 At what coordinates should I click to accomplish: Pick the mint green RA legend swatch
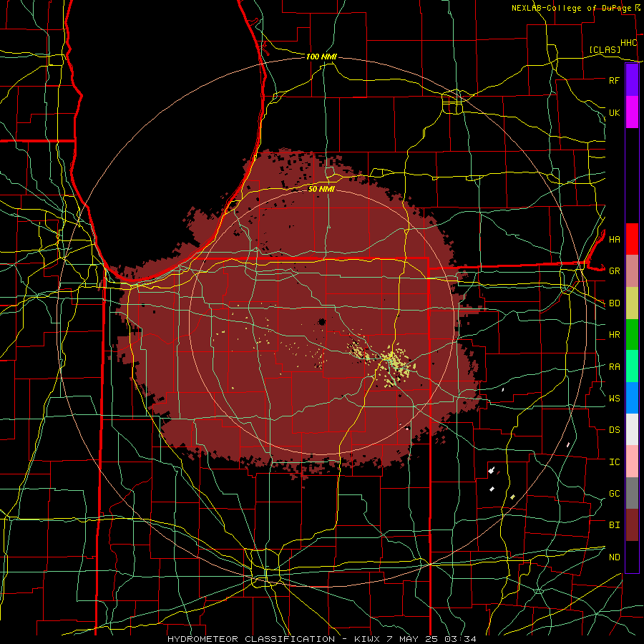[632, 366]
